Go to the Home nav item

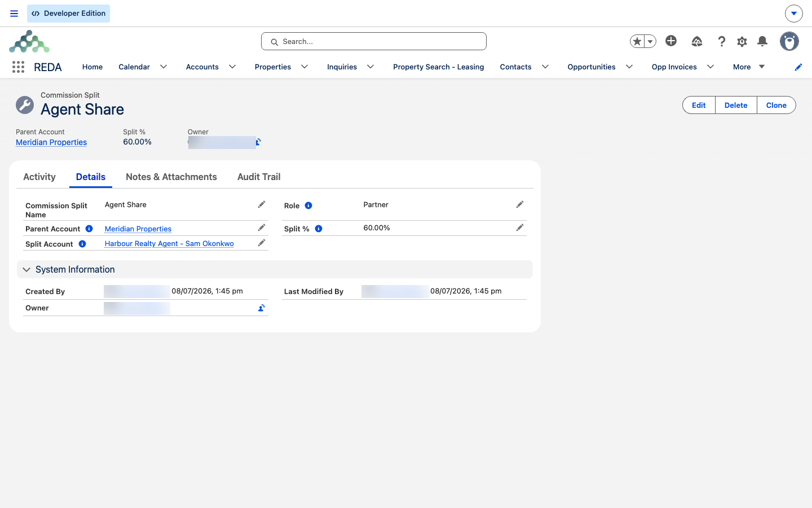point(92,67)
